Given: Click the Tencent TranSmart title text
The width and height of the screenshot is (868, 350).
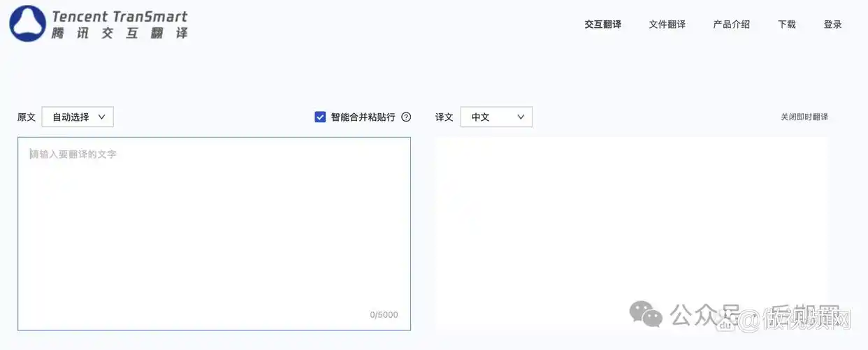Looking at the screenshot, I should [x=120, y=16].
